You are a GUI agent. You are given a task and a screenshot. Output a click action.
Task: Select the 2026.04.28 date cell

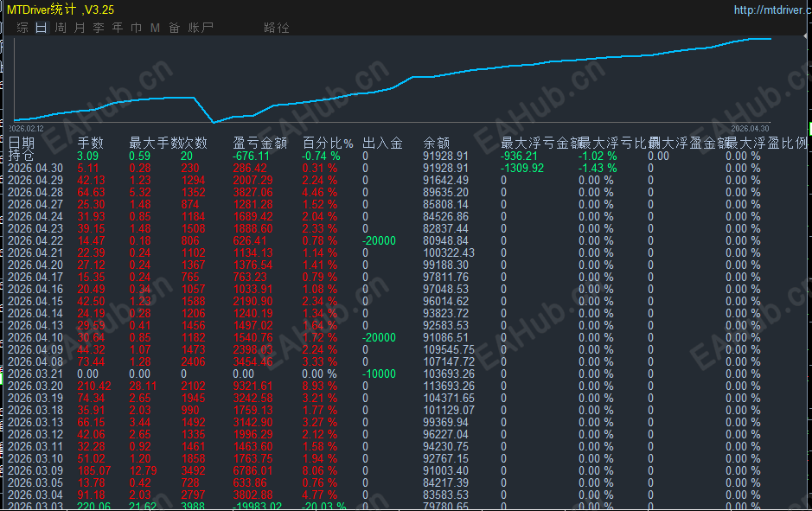[x=35, y=192]
